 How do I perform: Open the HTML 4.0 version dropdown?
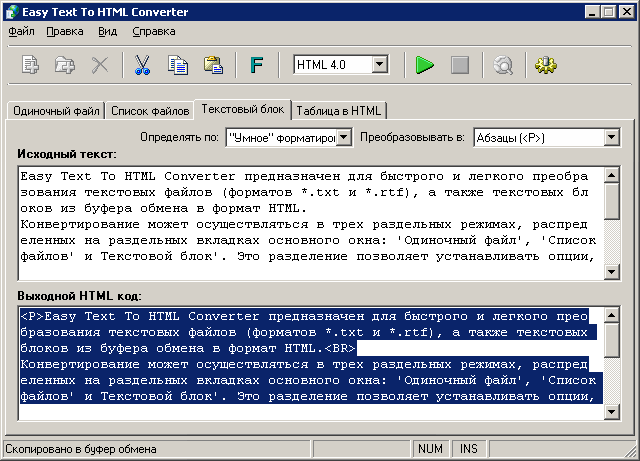[380, 64]
